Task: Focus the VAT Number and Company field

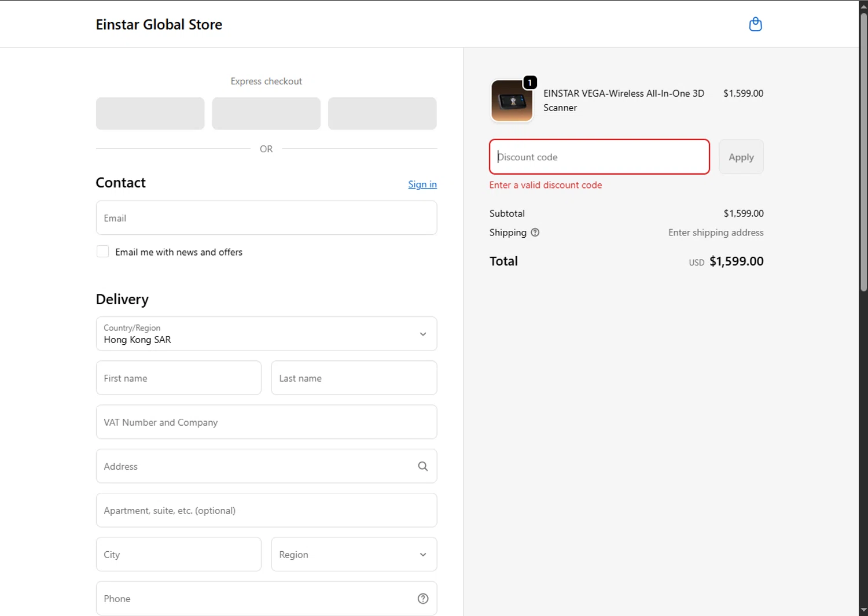Action: (266, 422)
